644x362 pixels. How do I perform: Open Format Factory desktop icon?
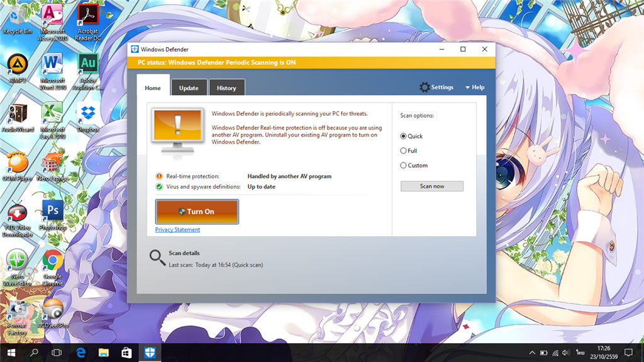tap(17, 317)
